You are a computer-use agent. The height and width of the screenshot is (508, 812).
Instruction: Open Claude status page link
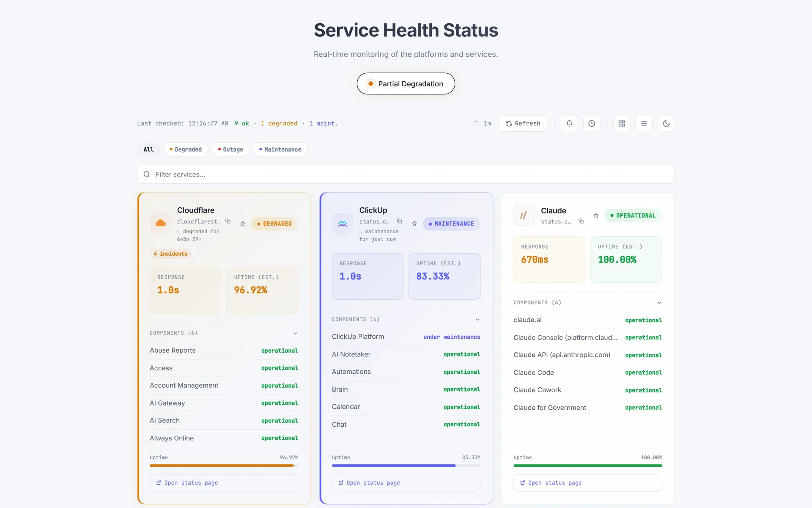pyautogui.click(x=588, y=483)
